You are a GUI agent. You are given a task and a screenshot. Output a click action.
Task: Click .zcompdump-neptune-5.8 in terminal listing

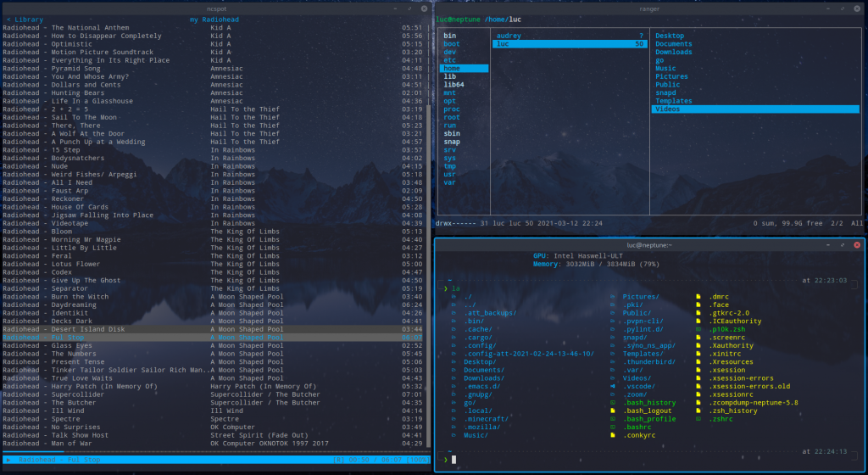click(754, 402)
